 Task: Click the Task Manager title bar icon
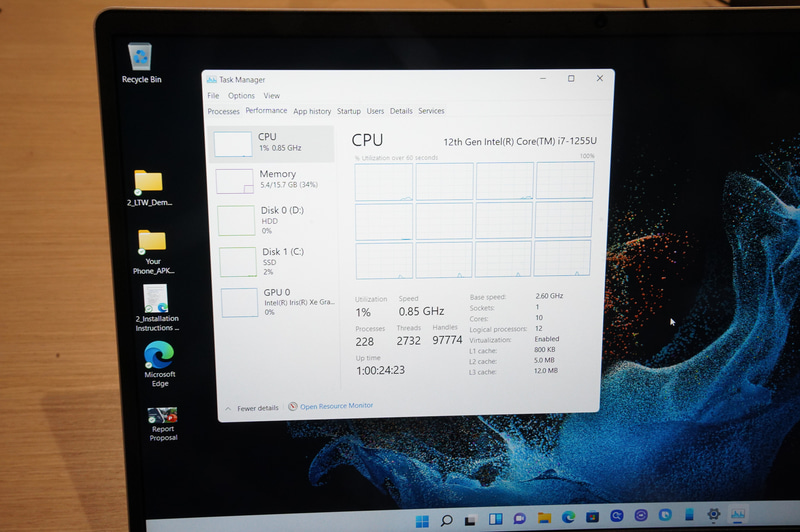point(212,80)
